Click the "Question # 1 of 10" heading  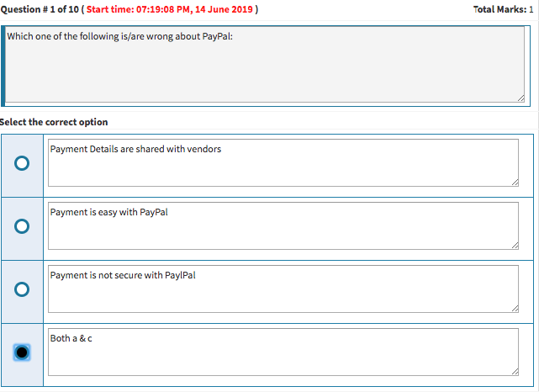click(39, 9)
